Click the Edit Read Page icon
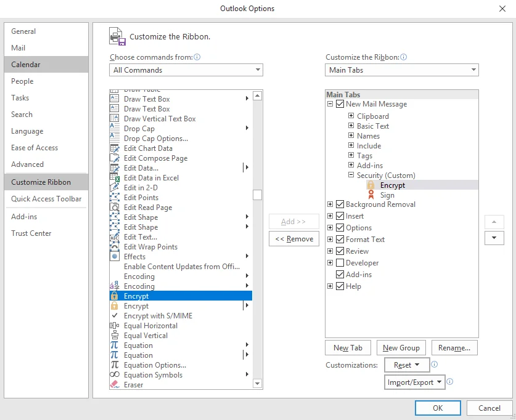Screen dimensions: 516x420 [x=114, y=207]
